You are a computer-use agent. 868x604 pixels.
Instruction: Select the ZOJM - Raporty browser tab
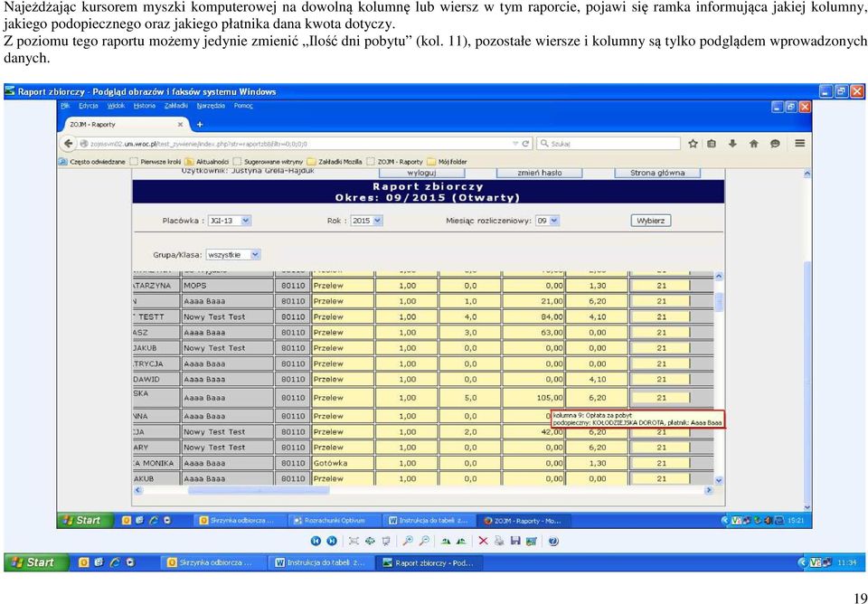[x=127, y=125]
